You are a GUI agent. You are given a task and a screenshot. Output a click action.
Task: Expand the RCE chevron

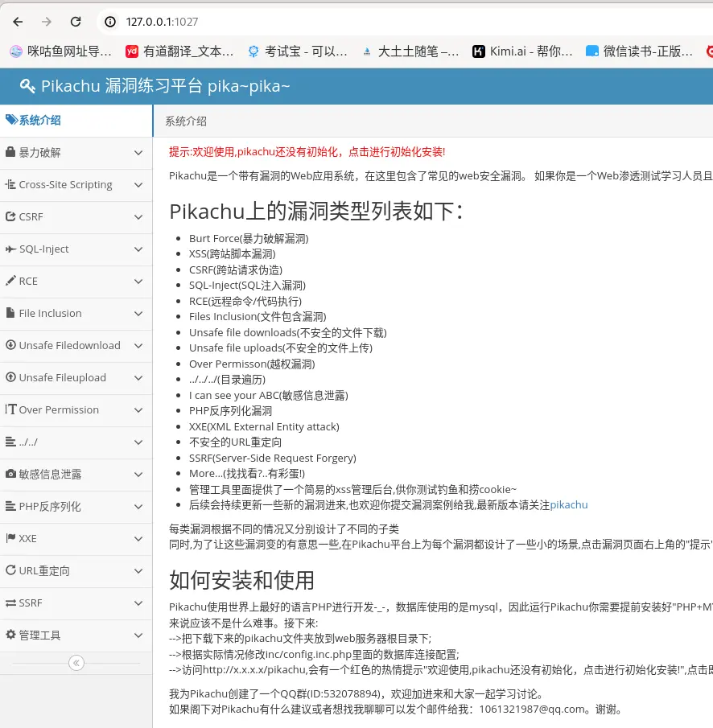138,282
